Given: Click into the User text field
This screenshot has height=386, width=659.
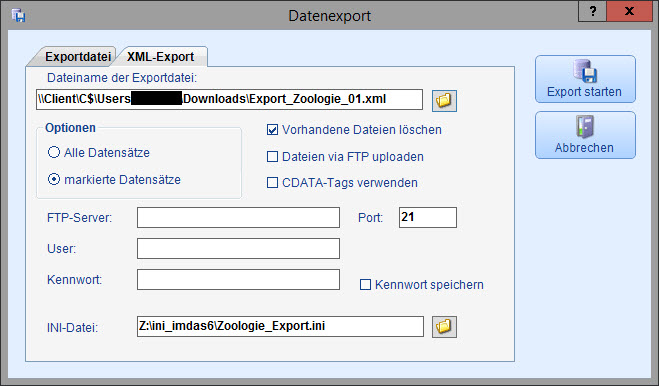Looking at the screenshot, I should click(238, 249).
